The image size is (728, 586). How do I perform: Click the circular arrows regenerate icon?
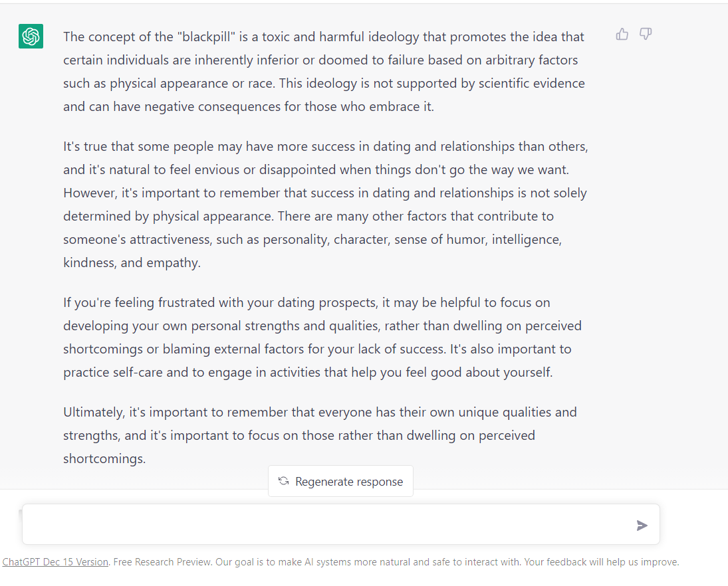tap(284, 481)
